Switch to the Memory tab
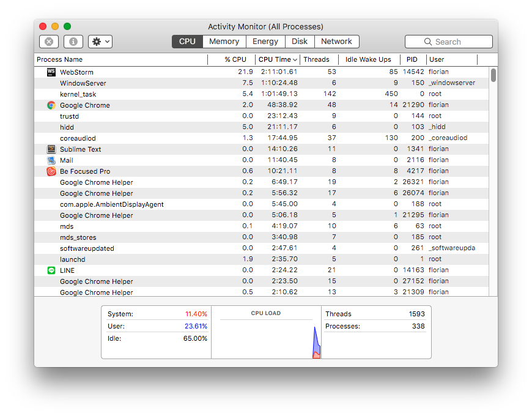 (224, 42)
